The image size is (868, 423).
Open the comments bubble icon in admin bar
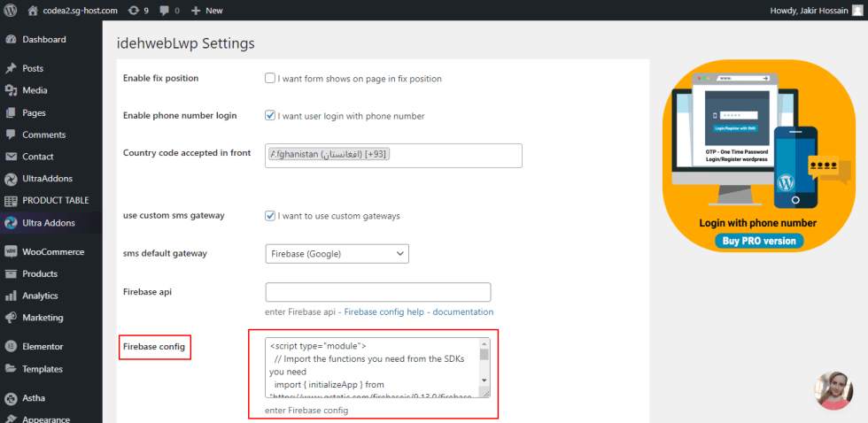tap(166, 10)
